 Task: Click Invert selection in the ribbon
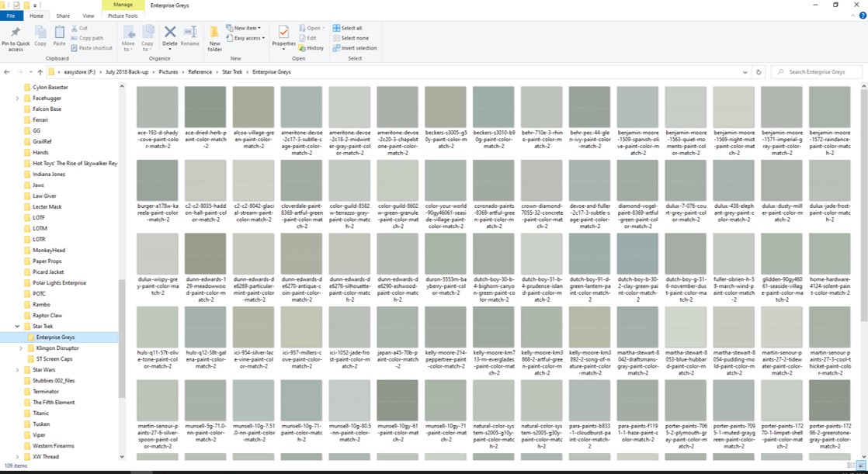tap(355, 48)
